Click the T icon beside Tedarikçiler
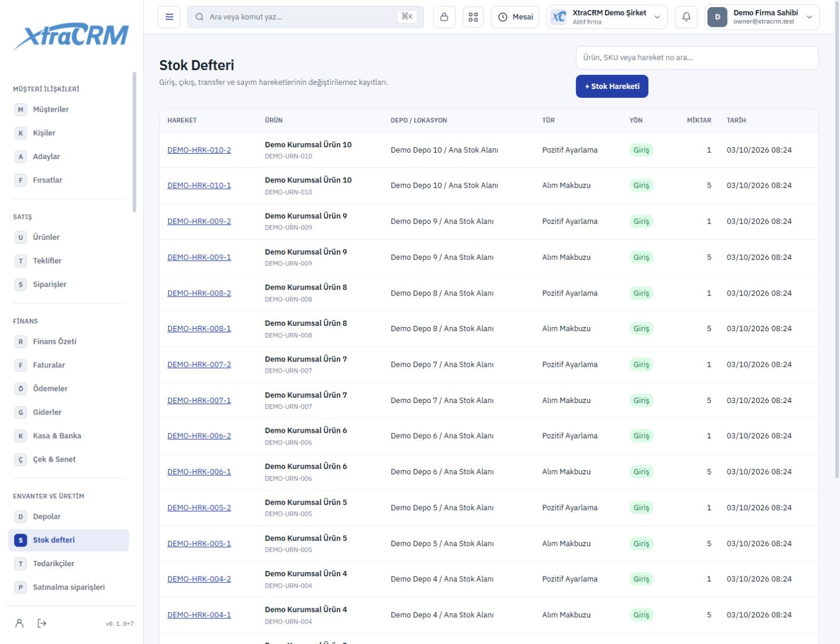Screen dimensions: 840x644 21,563
